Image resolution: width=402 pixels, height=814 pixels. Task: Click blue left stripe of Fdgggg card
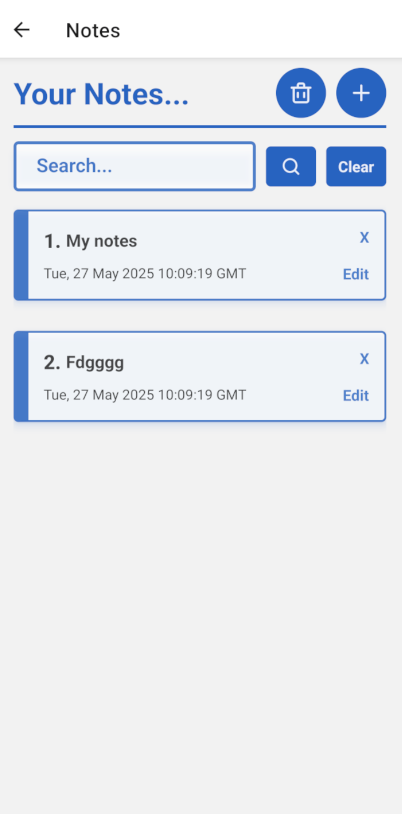point(21,376)
